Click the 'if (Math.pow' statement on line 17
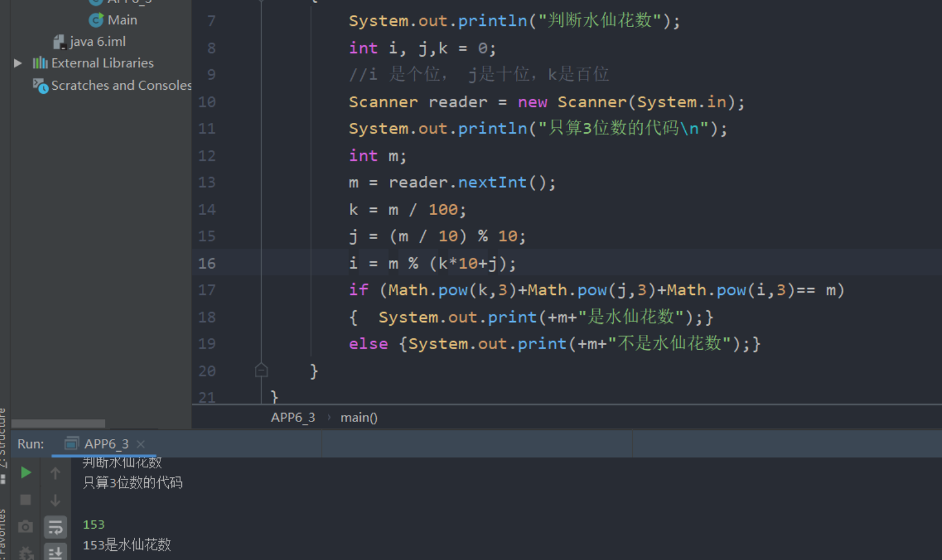 coord(596,290)
